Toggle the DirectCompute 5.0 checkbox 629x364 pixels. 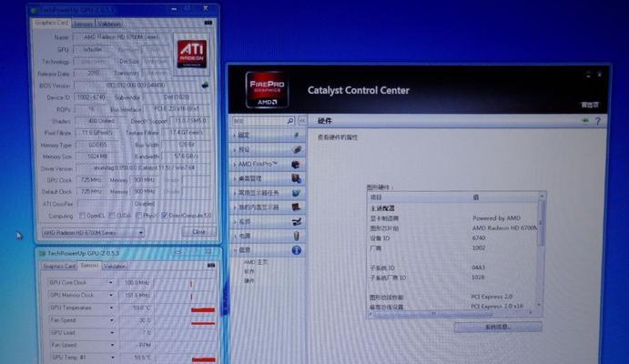pos(164,216)
